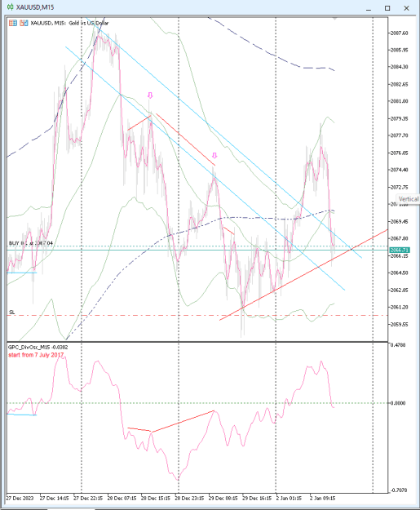Click the 2081.00 price on the scale

(400, 101)
